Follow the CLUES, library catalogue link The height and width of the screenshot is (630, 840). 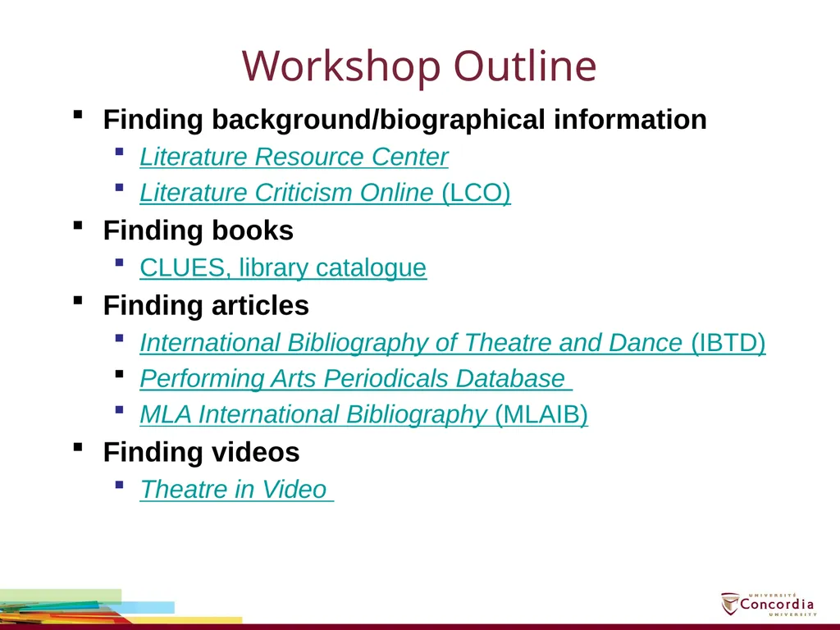(283, 267)
